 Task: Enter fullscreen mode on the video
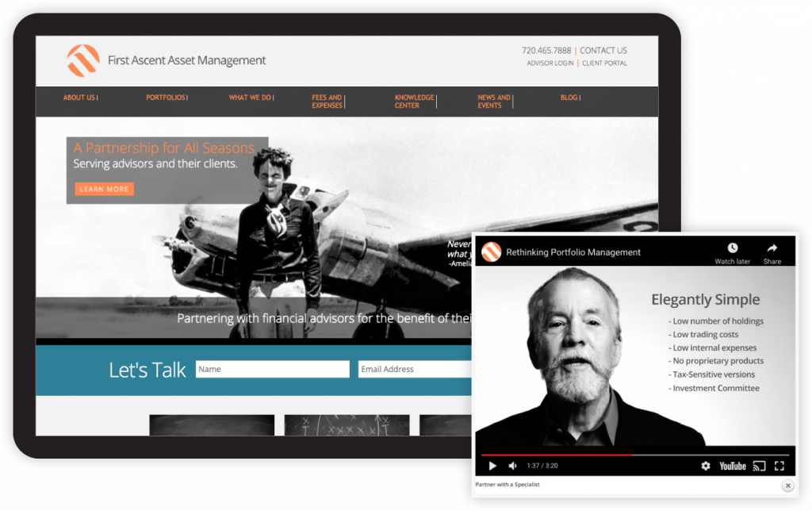tap(779, 467)
